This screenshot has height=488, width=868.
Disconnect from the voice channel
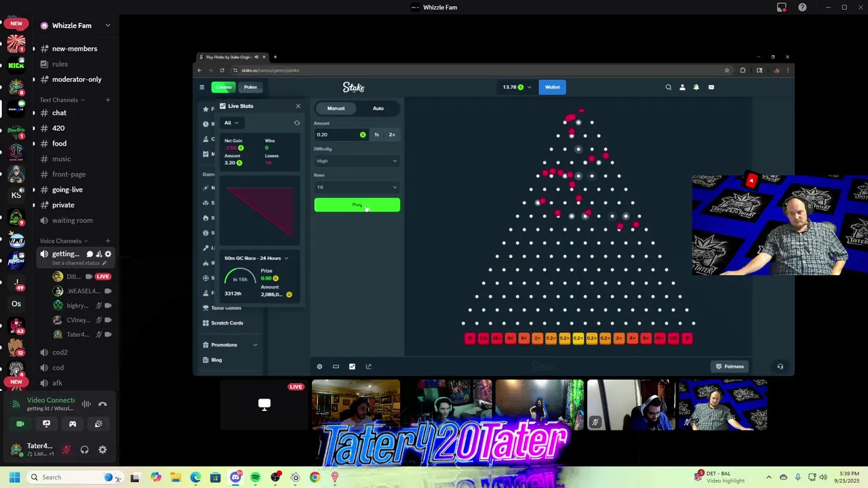(102, 404)
